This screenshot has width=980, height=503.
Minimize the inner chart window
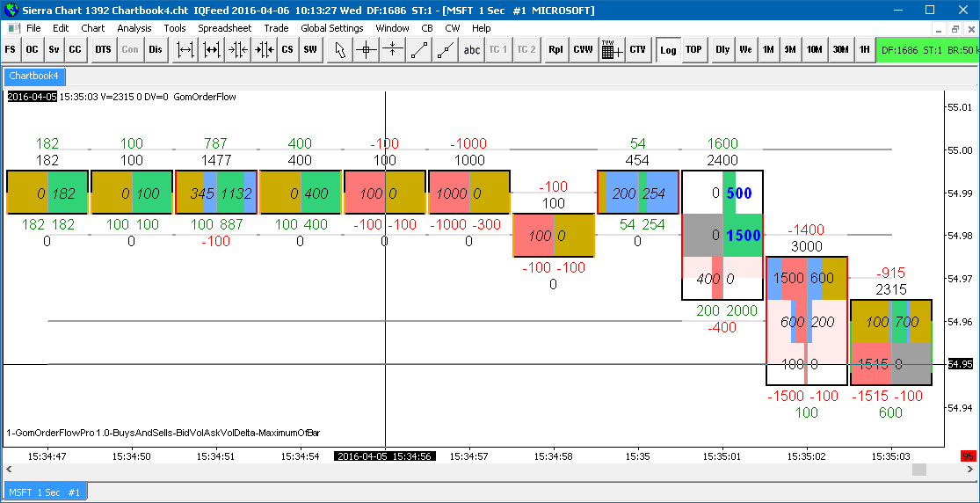tap(939, 29)
